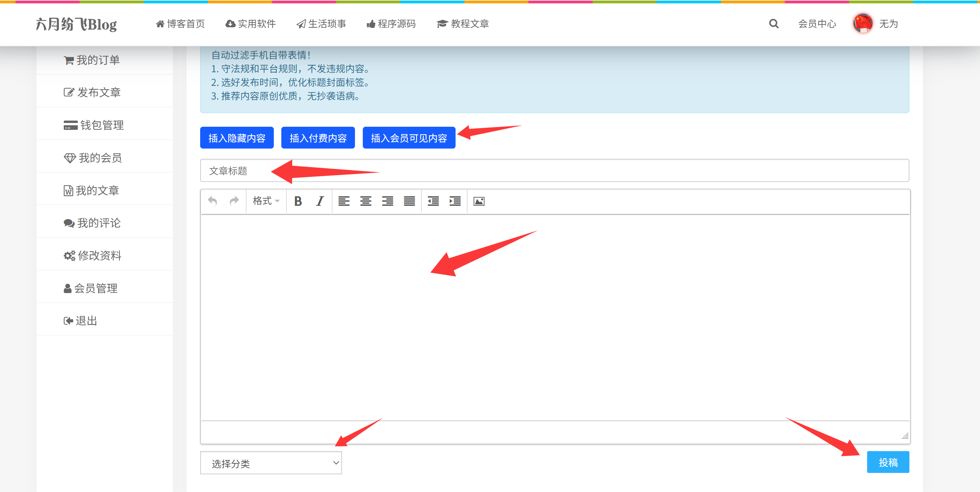Click the 插入付费内容 button

click(x=318, y=138)
